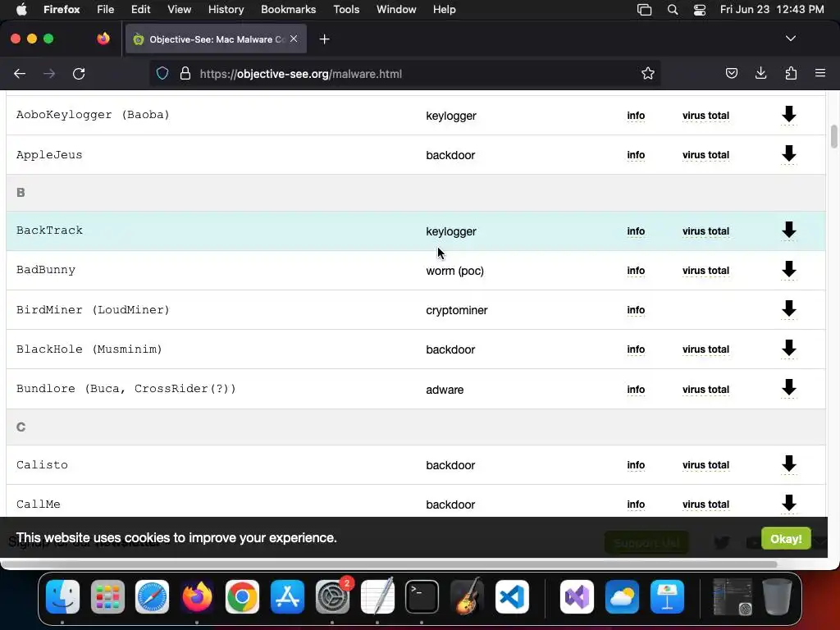Screen dimensions: 840x630
Task: Open Terminal from the Dock
Action: click(422, 596)
